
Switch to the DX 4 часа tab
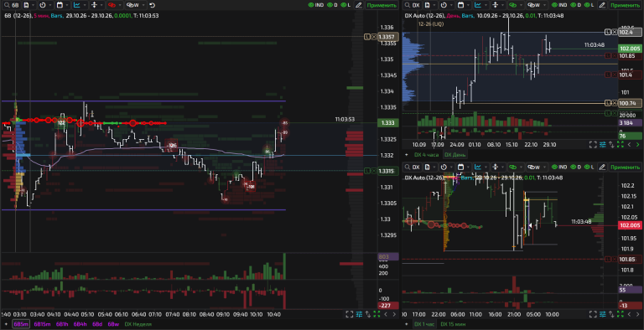click(x=426, y=155)
